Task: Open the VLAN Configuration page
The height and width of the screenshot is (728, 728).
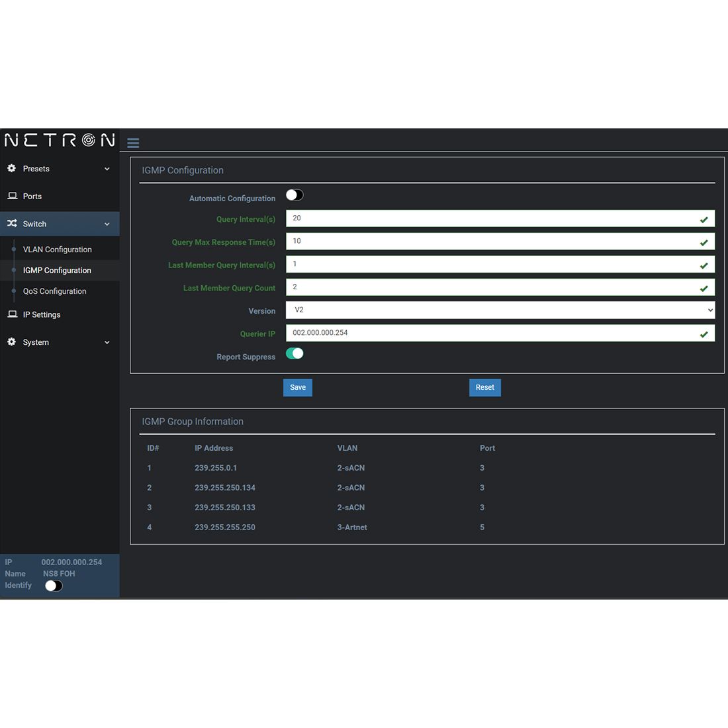Action: [x=58, y=250]
